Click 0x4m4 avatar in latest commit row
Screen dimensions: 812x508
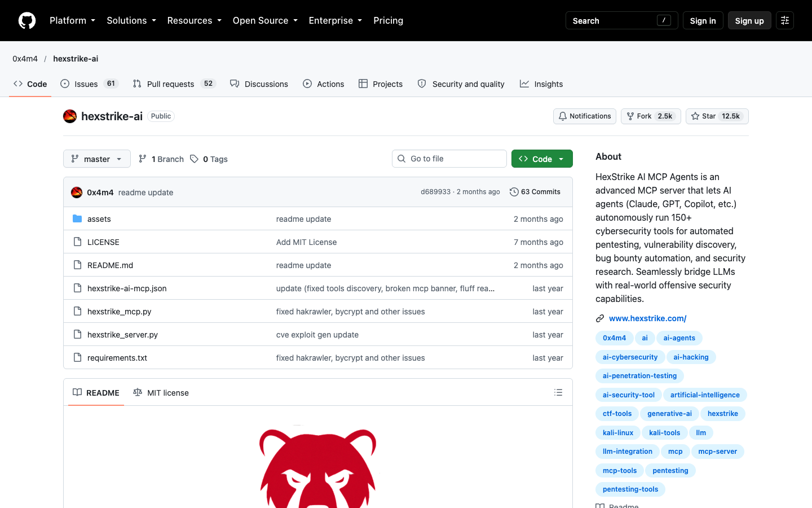(77, 192)
